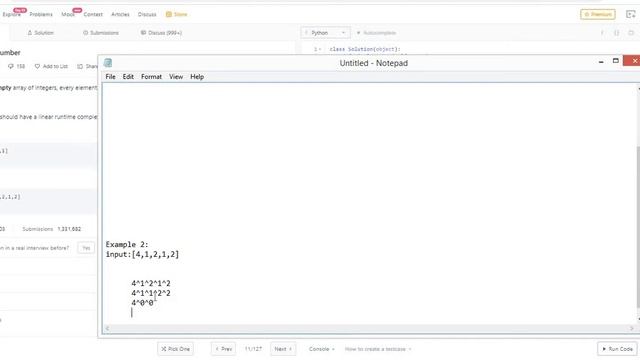Go to previous problem with Prev
The width and height of the screenshot is (640, 360).
pyautogui.click(x=223, y=349)
